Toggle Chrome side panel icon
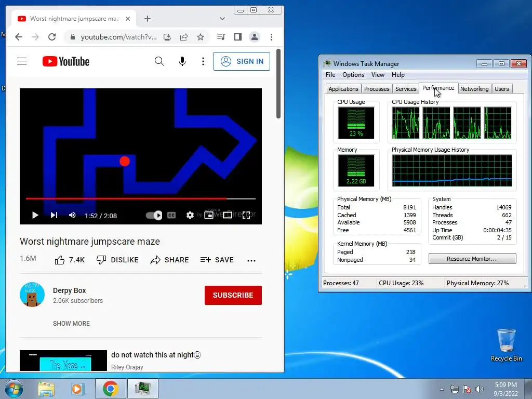 point(238,37)
